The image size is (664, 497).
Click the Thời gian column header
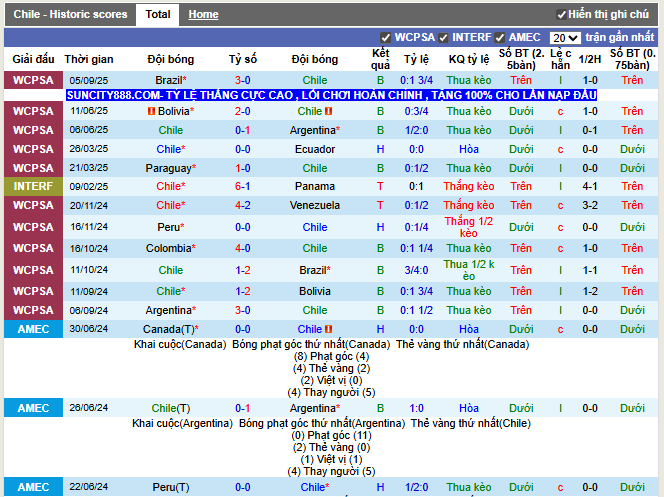pos(89,59)
